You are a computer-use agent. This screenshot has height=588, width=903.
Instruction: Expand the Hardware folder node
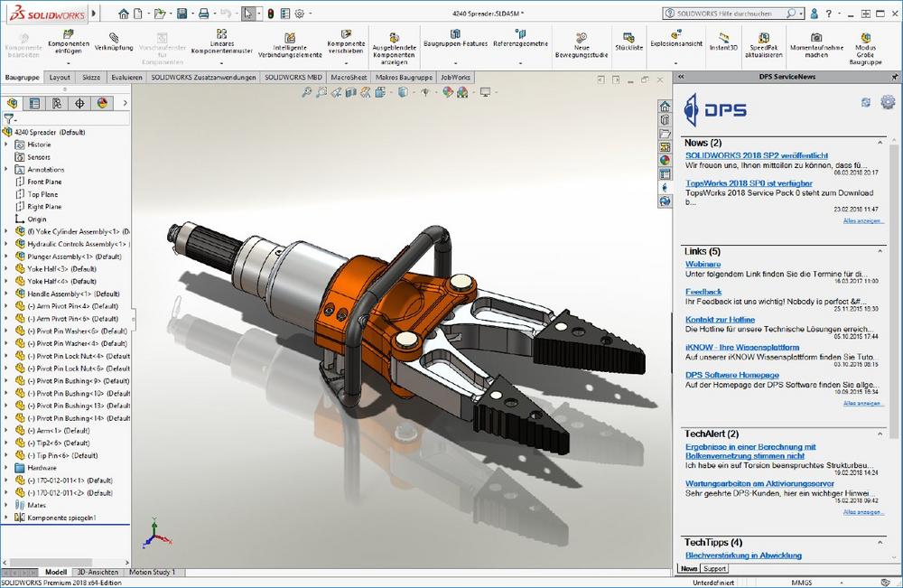[6, 468]
